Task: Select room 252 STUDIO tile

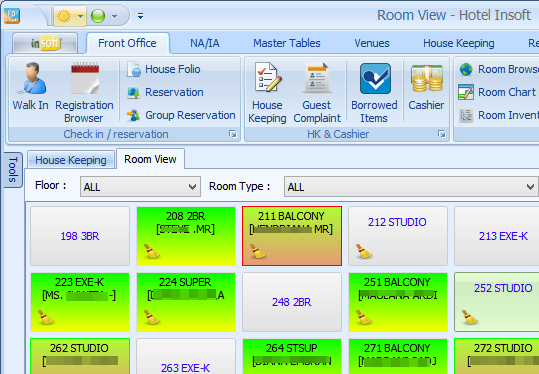Action: click(x=497, y=302)
